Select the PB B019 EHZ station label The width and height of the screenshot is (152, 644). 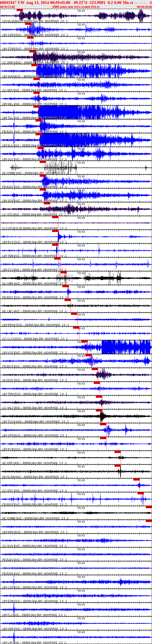click(x=35, y=366)
